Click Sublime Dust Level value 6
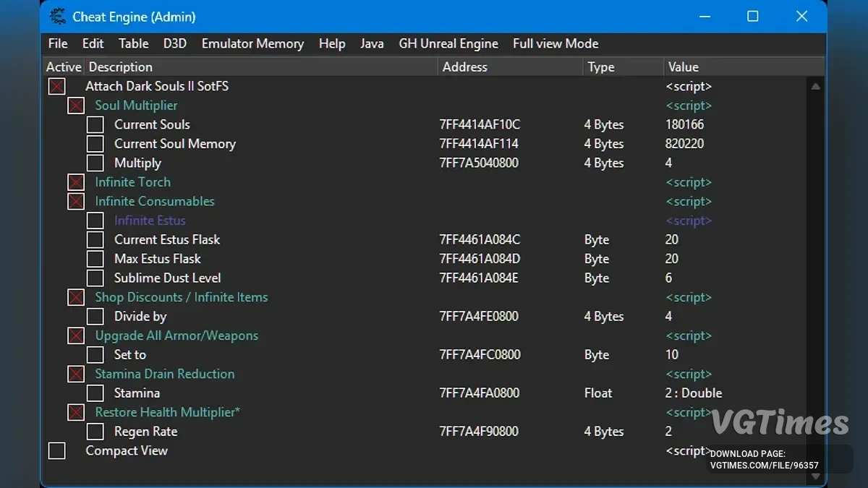Screen dimensions: 868x488 pyautogui.click(x=669, y=278)
